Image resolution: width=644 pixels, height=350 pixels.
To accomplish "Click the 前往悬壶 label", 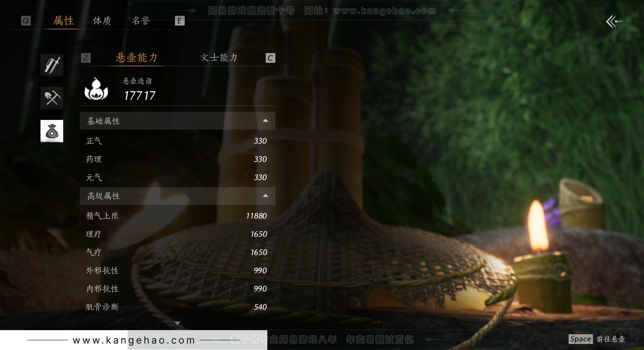I will [611, 339].
